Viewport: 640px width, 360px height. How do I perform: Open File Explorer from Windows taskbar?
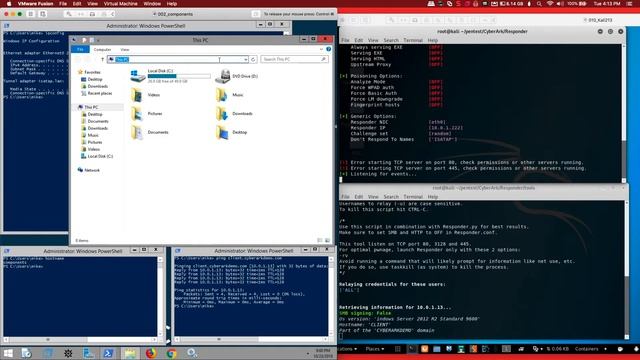130,353
